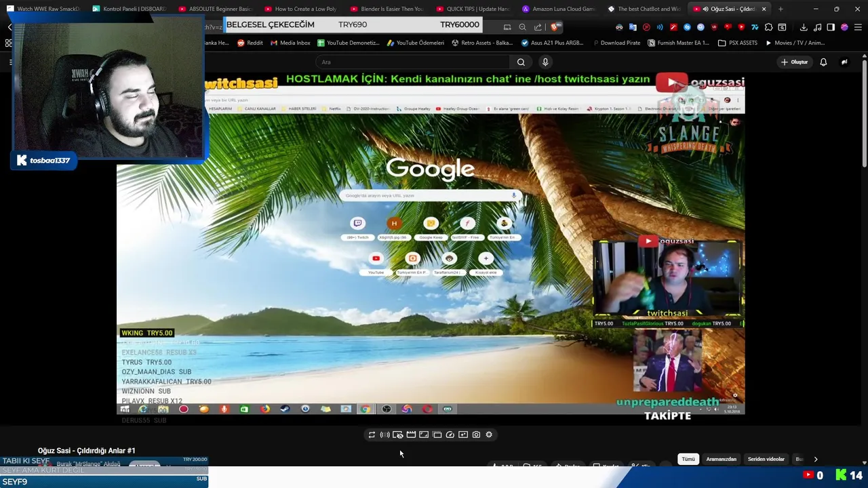Click the music note playlist icon in toolbar
The height and width of the screenshot is (488, 868).
(x=817, y=27)
